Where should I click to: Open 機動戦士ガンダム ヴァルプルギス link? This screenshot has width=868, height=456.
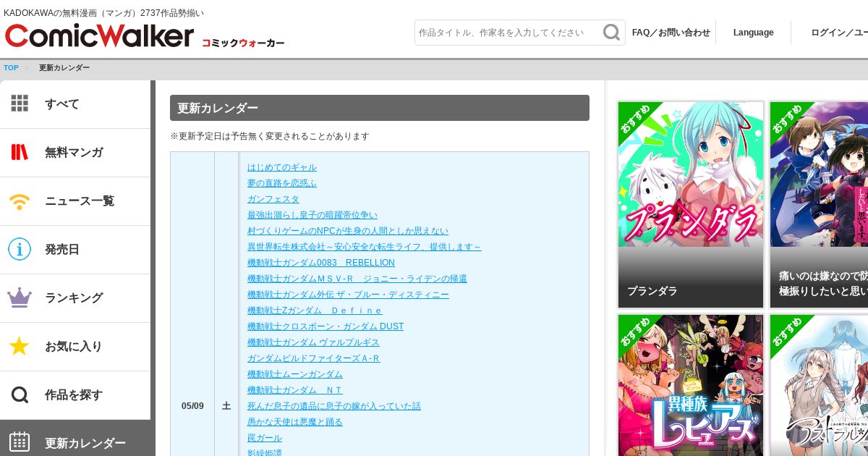click(313, 342)
